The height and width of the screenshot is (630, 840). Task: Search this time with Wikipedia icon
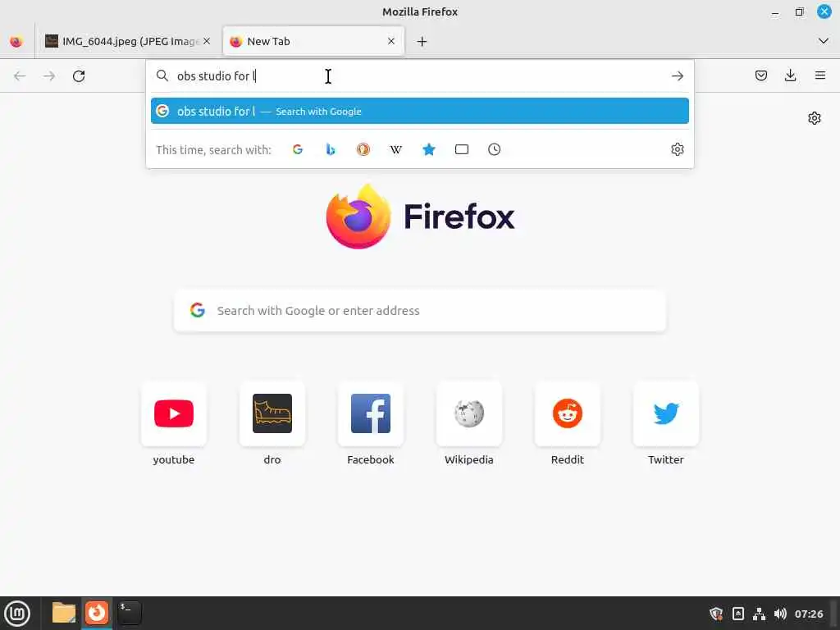(x=396, y=149)
